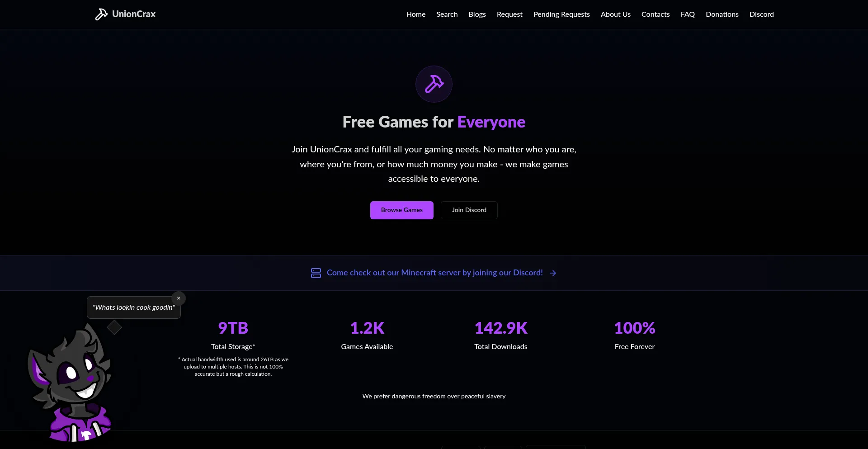Image resolution: width=868 pixels, height=449 pixels.
Task: Go to the Search page
Action: click(x=447, y=14)
